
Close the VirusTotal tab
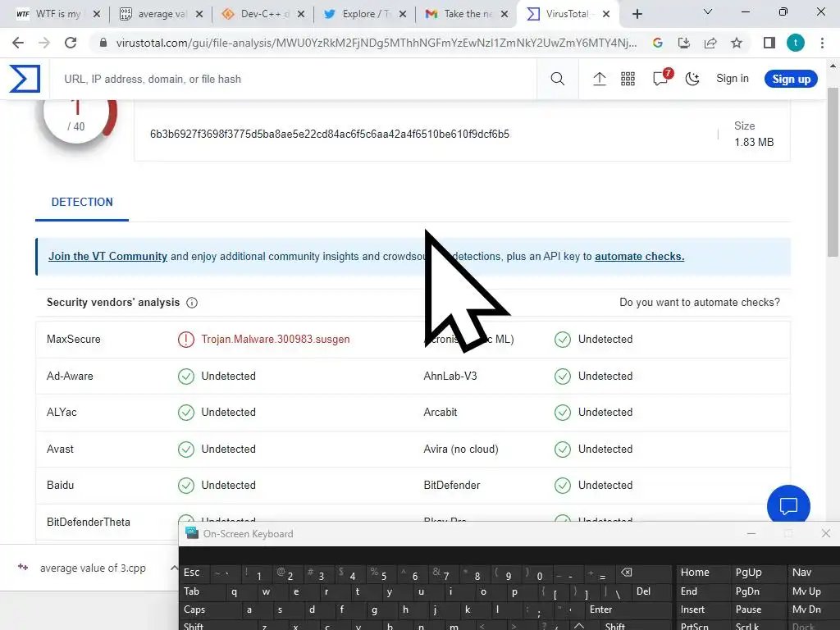coord(606,14)
